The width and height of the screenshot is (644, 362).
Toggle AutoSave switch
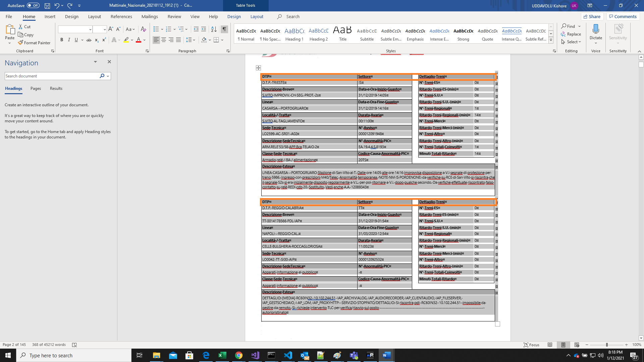pos(33,5)
